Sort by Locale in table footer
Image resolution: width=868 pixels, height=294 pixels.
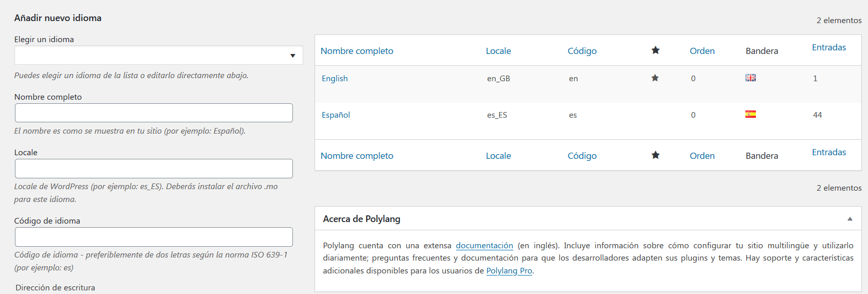(498, 156)
